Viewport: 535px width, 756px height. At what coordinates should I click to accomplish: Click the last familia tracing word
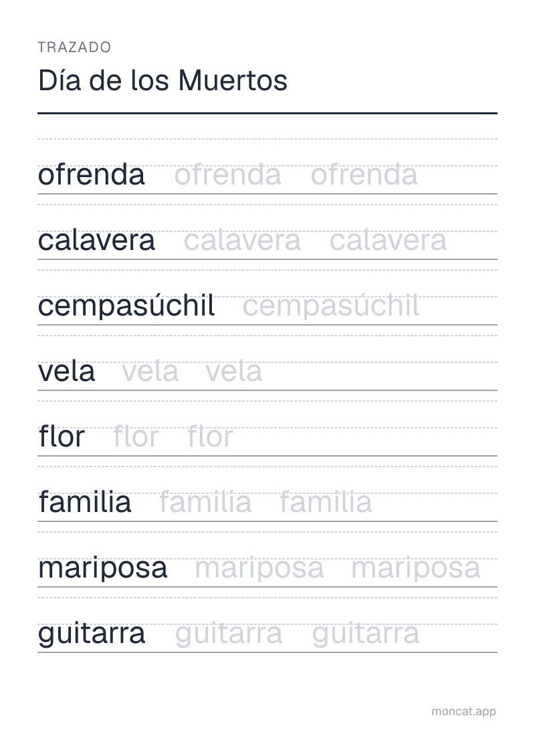(326, 503)
